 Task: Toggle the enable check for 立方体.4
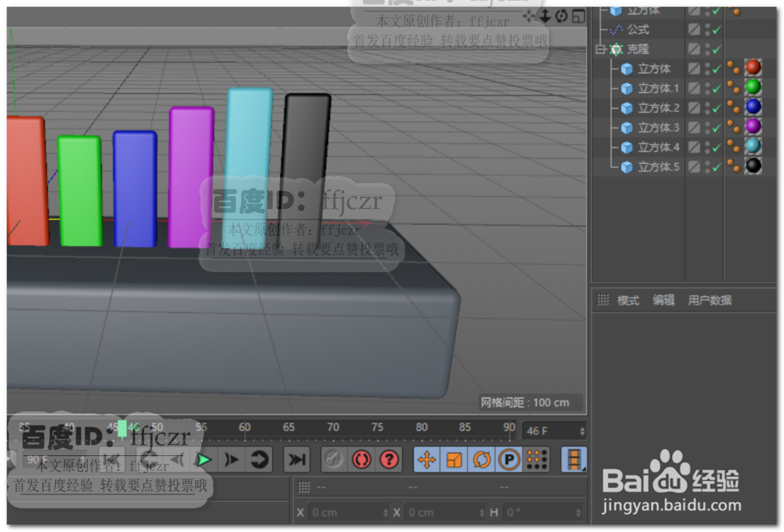coord(717,148)
